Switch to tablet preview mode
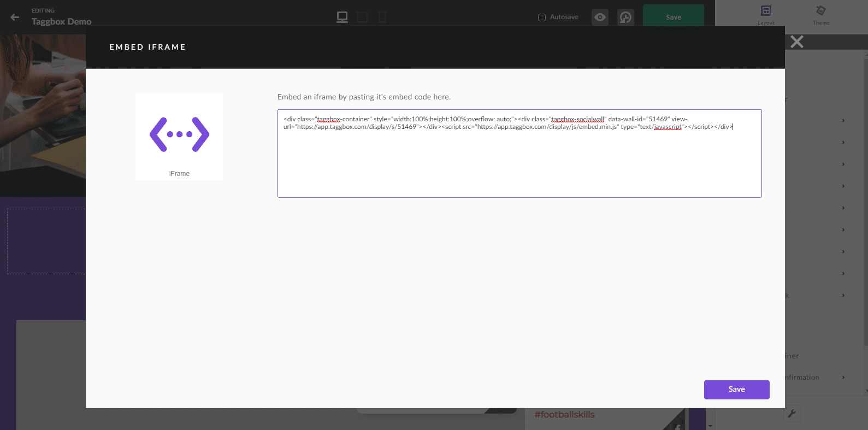Image resolution: width=868 pixels, height=430 pixels. pyautogui.click(x=362, y=17)
